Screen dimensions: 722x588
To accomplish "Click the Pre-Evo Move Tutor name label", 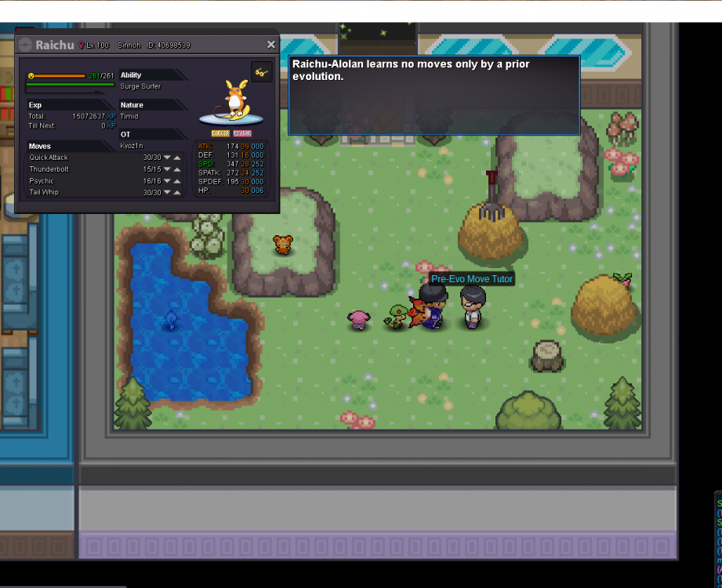I will [472, 279].
